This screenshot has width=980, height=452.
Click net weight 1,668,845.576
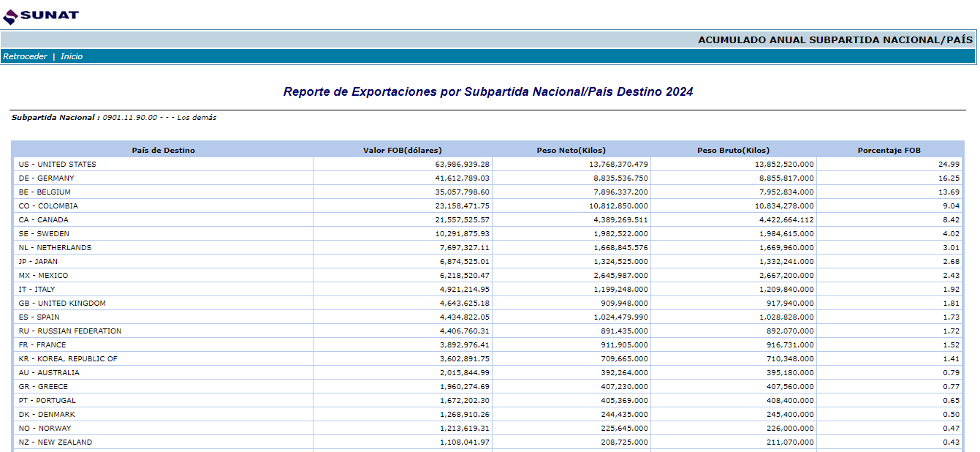pos(621,248)
